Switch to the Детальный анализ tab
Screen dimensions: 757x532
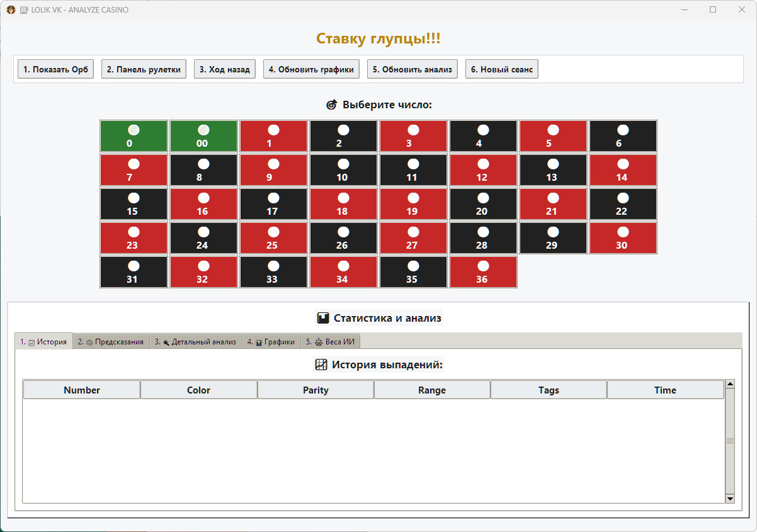click(196, 342)
